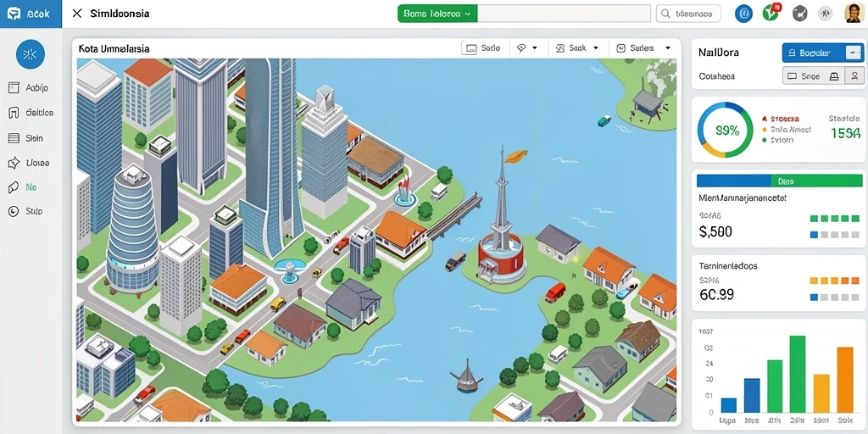Click the 99% donut chart
The height and width of the screenshot is (434, 868).
(726, 131)
